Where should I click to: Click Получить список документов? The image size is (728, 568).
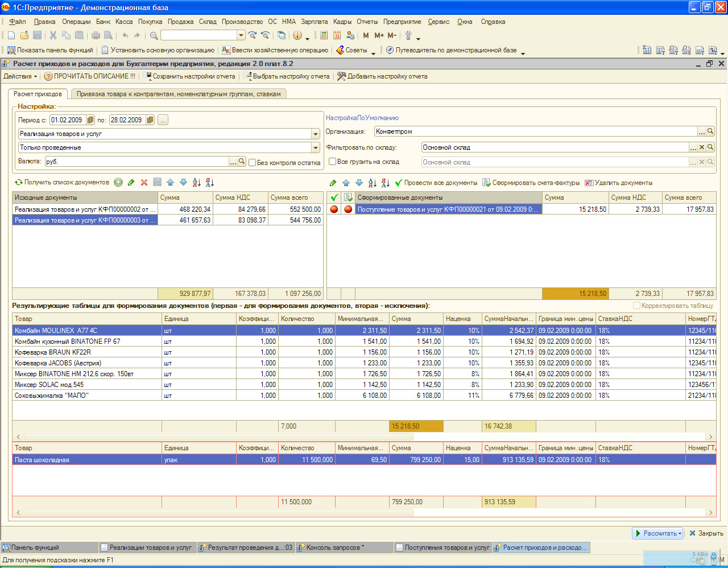click(x=62, y=182)
